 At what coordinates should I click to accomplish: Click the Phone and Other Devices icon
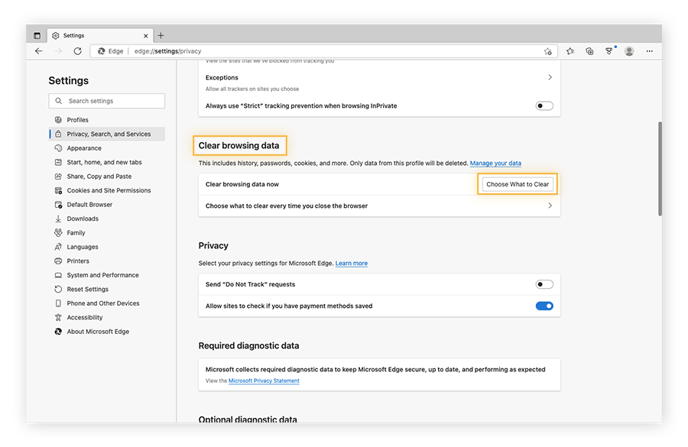coord(58,303)
